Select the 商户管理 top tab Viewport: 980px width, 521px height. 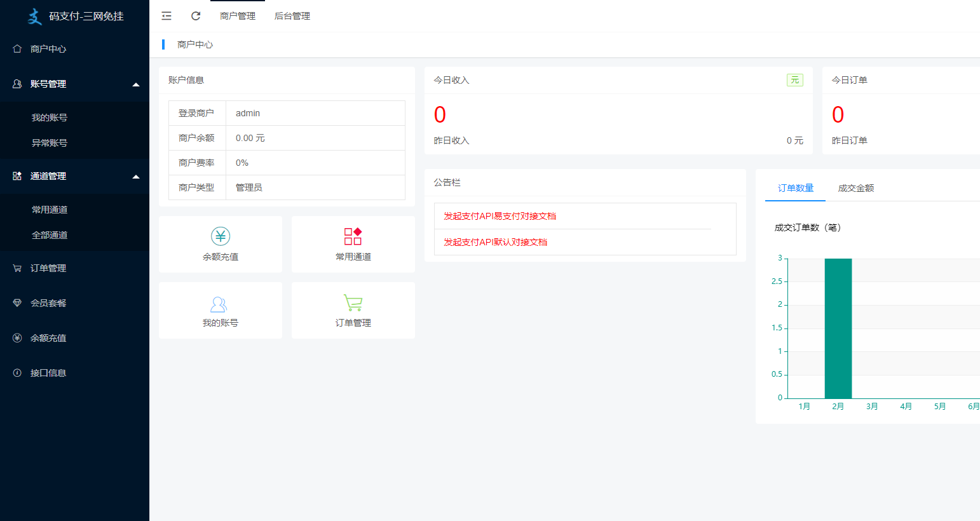[x=238, y=16]
